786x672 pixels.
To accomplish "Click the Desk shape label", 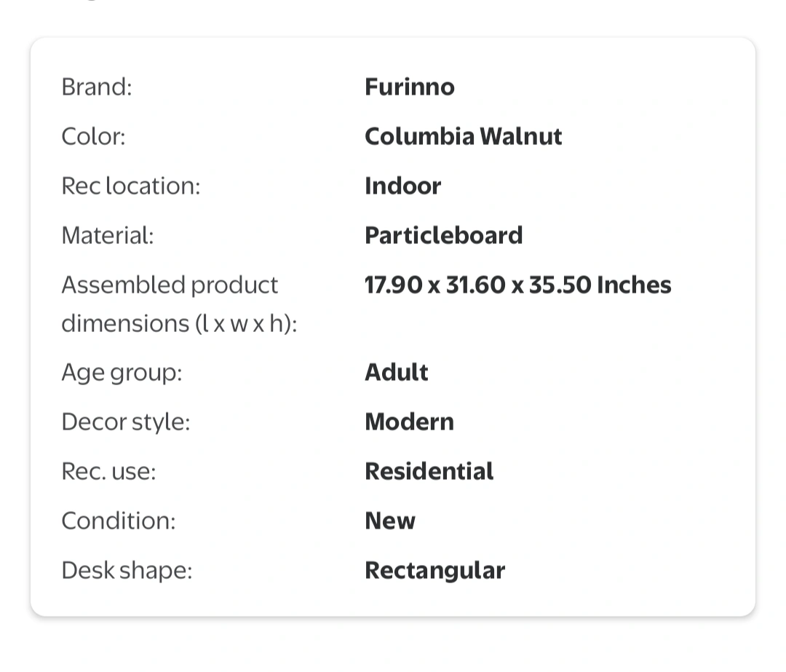I will pos(127,570).
